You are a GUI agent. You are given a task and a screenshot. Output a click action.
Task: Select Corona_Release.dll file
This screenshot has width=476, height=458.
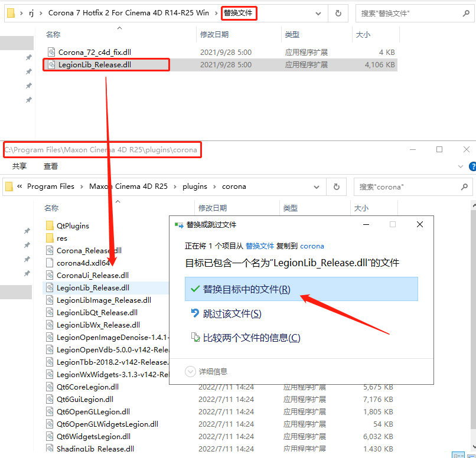coord(89,250)
